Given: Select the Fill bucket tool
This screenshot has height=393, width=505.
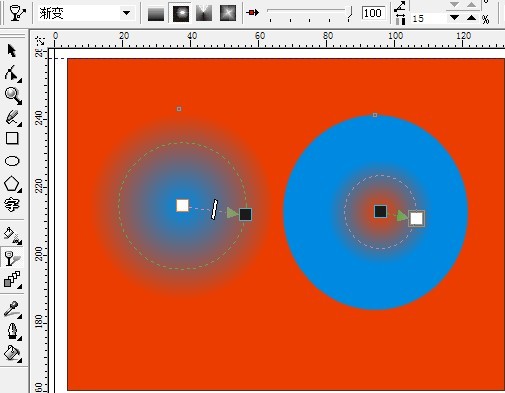Looking at the screenshot, I should click(x=12, y=353).
